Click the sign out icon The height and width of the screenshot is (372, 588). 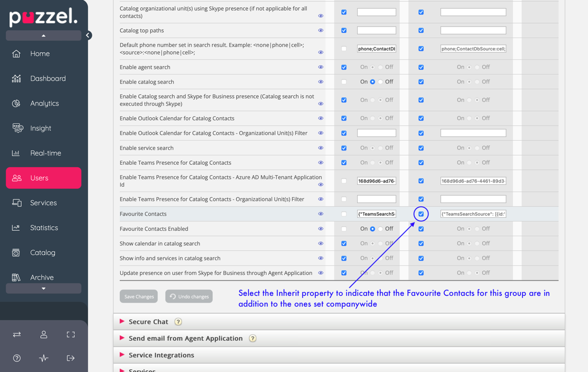click(x=71, y=358)
